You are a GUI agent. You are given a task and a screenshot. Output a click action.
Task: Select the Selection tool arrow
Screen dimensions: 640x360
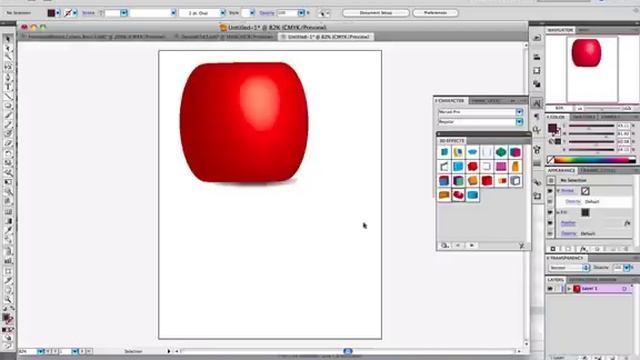pyautogui.click(x=8, y=39)
